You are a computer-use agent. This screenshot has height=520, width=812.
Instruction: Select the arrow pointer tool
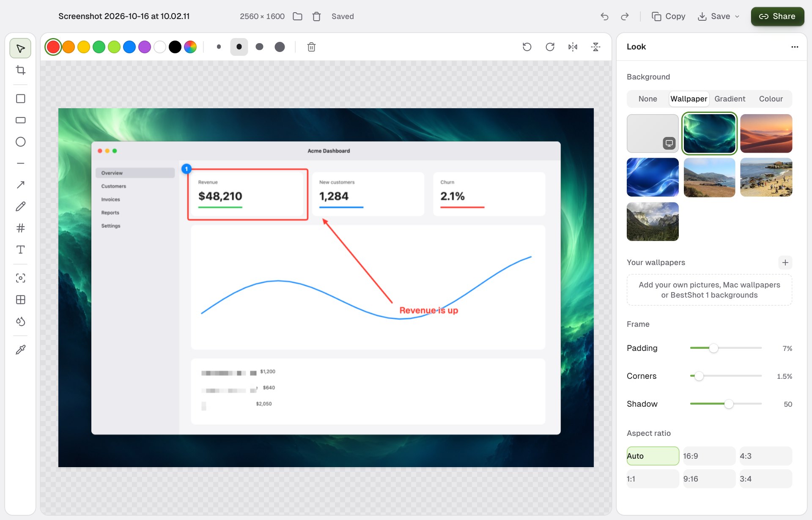click(20, 49)
